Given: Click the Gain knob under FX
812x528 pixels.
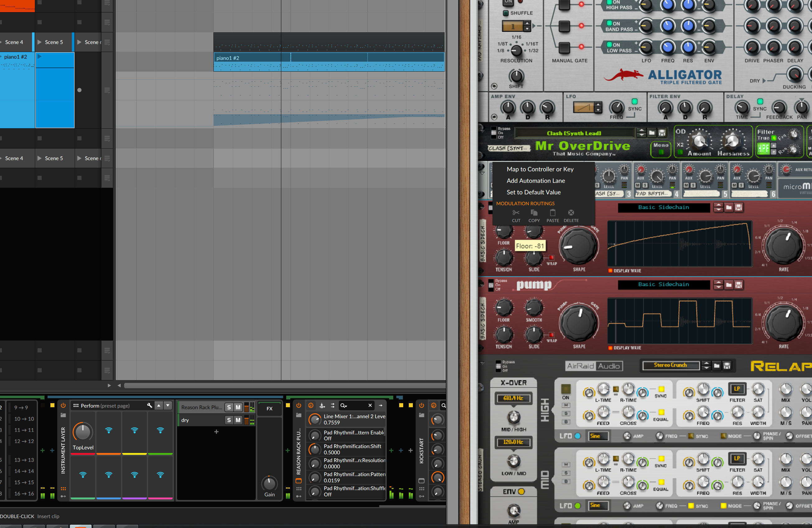Looking at the screenshot, I should [269, 483].
